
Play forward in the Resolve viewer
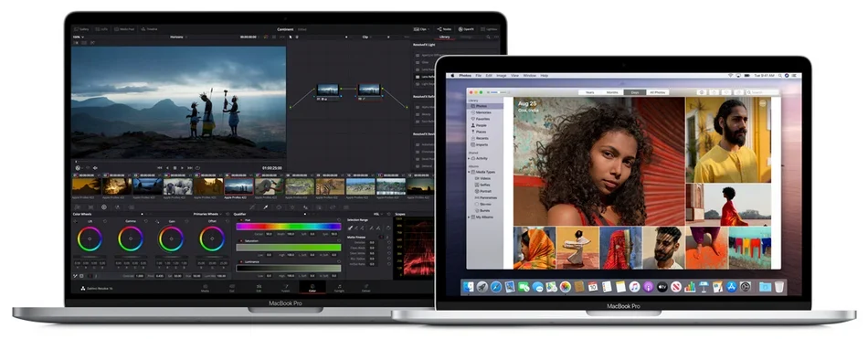(x=182, y=168)
